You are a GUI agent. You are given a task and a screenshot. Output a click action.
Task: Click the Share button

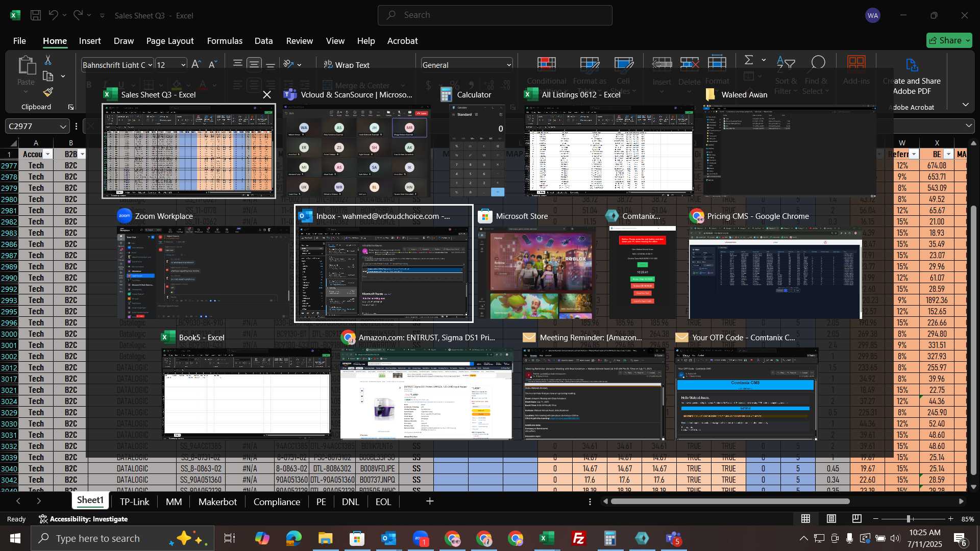(949, 40)
